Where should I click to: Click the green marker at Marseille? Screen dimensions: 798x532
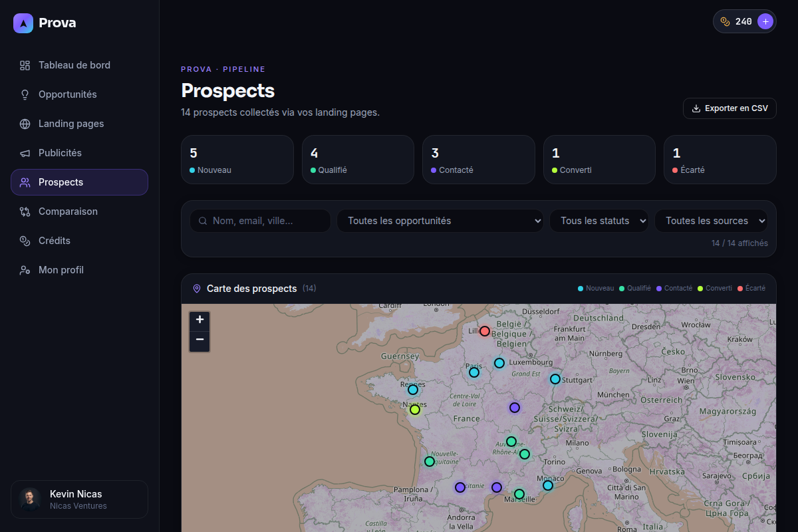[x=519, y=494]
